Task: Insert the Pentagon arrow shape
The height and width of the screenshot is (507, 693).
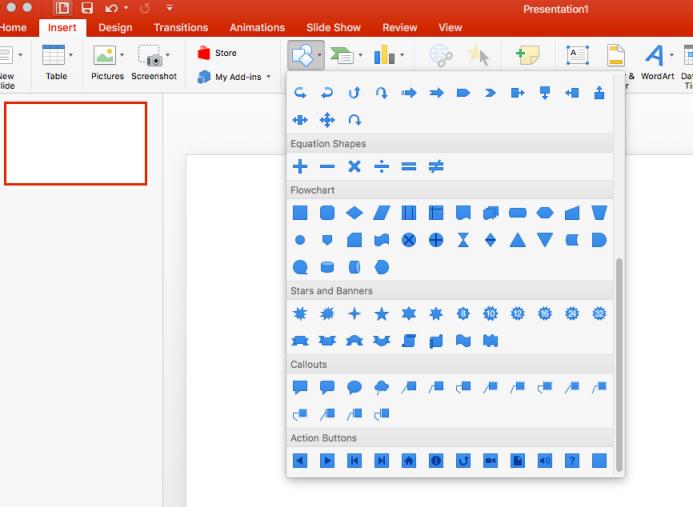Action: pyautogui.click(x=463, y=93)
